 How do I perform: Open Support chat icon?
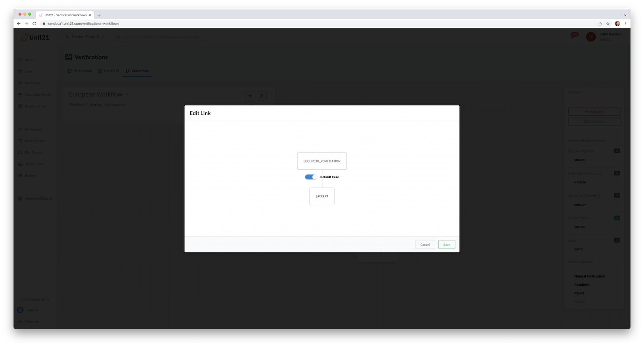point(20,310)
